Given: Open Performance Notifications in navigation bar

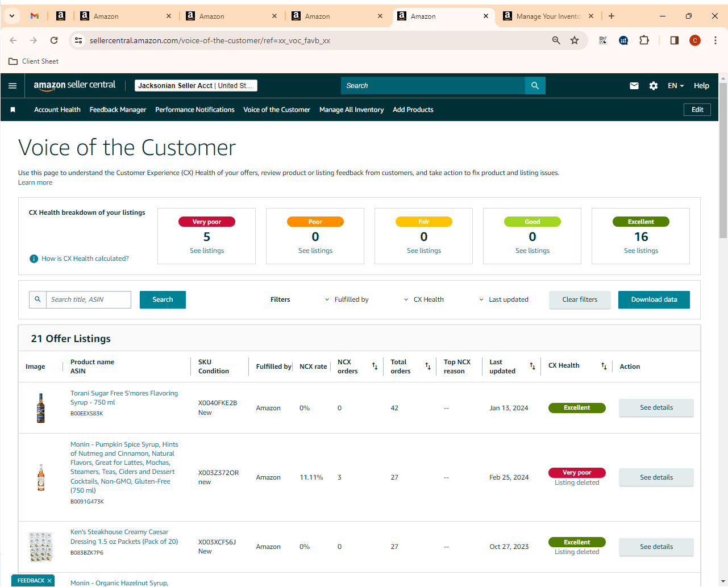Looking at the screenshot, I should [x=195, y=110].
